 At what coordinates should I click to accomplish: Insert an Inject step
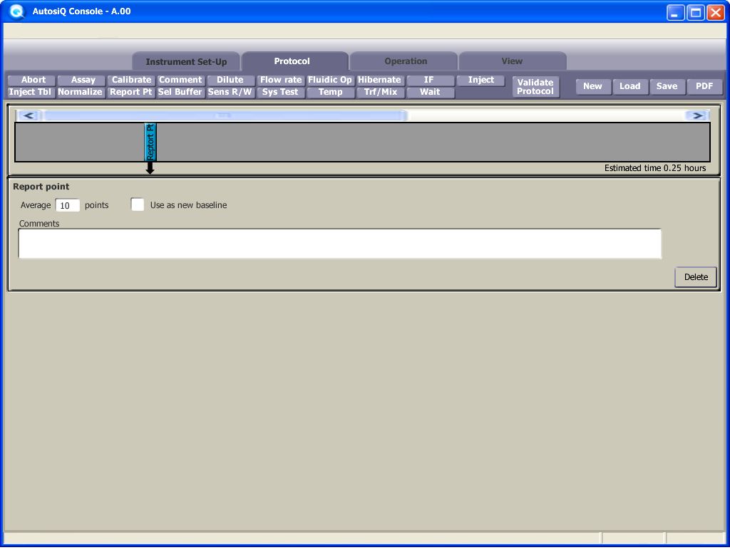480,80
